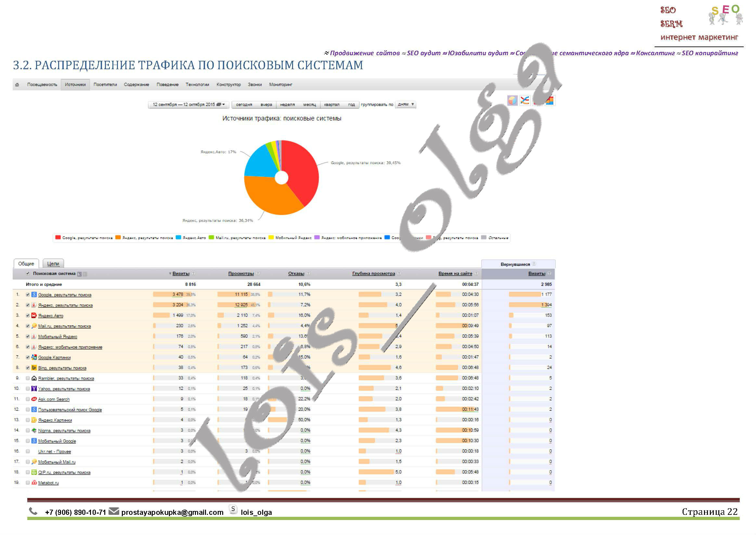
Task: Open the Mail.ru результаты поиска link
Action: pyautogui.click(x=64, y=326)
